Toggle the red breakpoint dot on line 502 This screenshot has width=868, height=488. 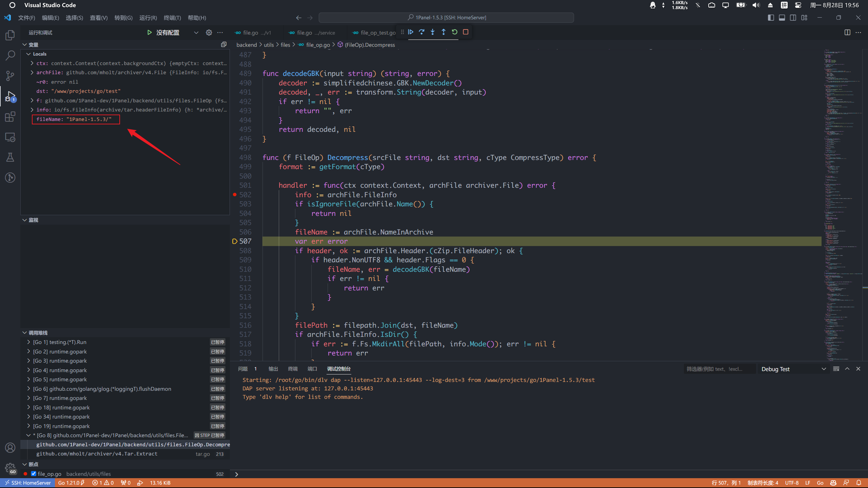click(x=235, y=195)
